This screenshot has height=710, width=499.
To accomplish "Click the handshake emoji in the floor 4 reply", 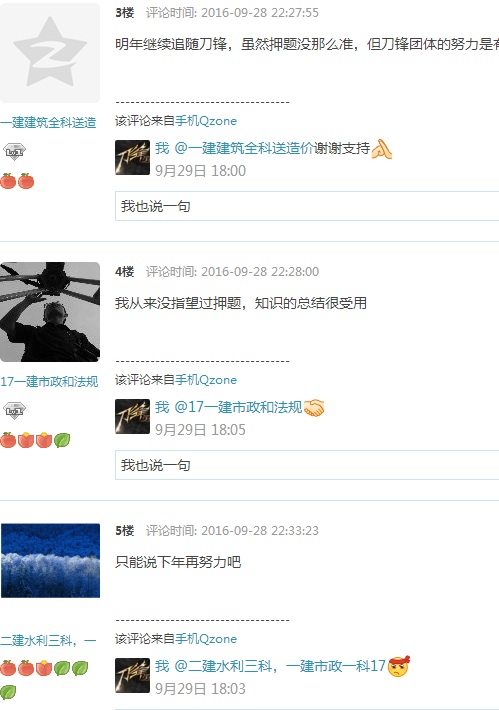I will (314, 408).
